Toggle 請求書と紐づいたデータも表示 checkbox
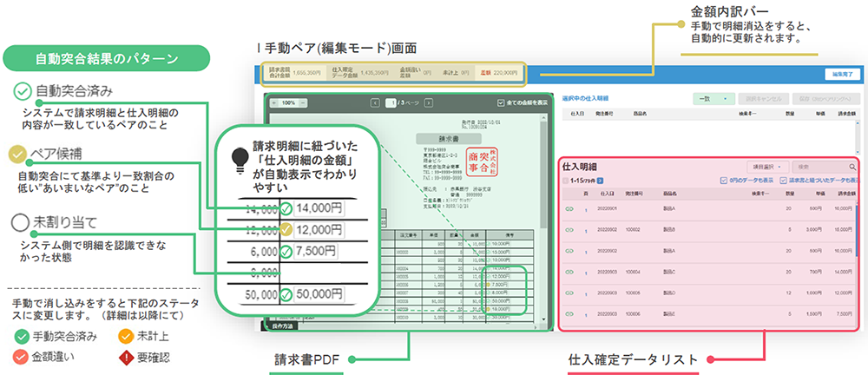Screen dimensions: 868x375 [783, 181]
